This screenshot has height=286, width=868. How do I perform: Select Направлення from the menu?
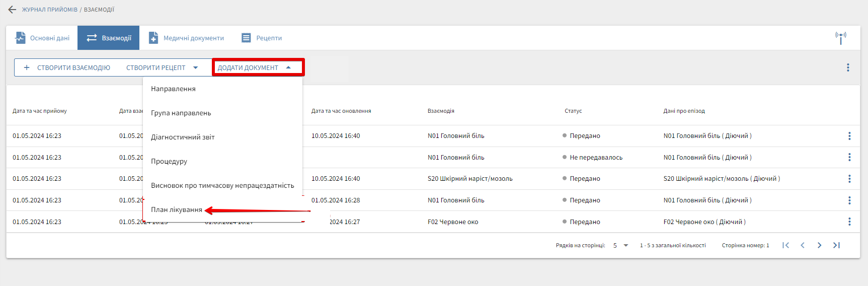tap(222, 89)
